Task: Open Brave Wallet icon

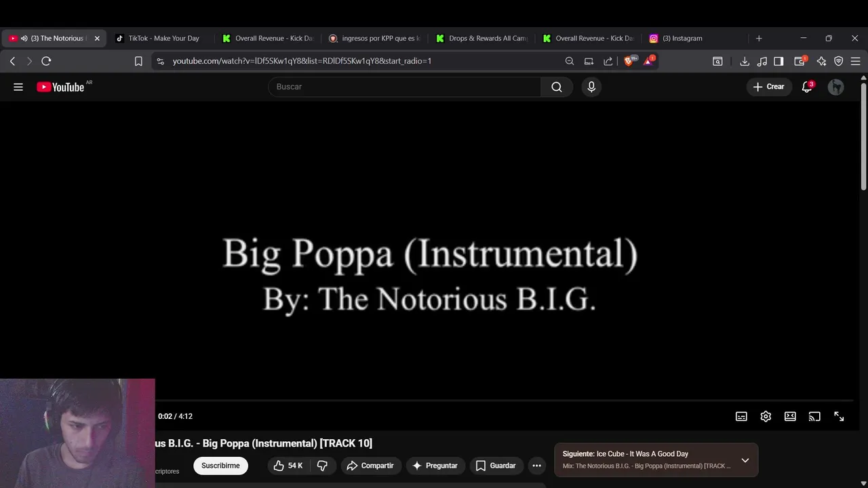Action: [800, 61]
